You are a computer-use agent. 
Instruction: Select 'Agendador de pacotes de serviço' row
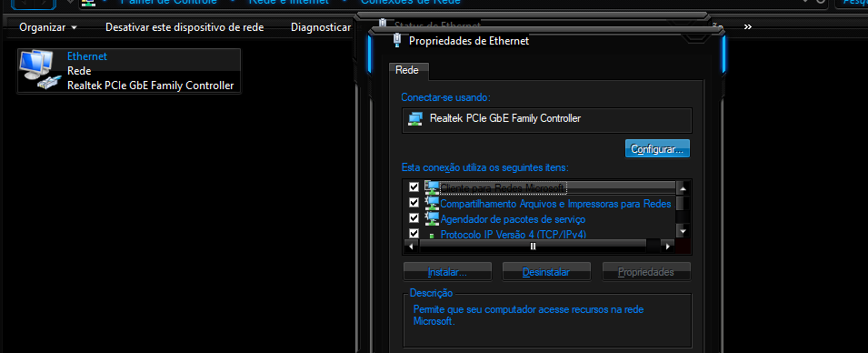pyautogui.click(x=541, y=219)
